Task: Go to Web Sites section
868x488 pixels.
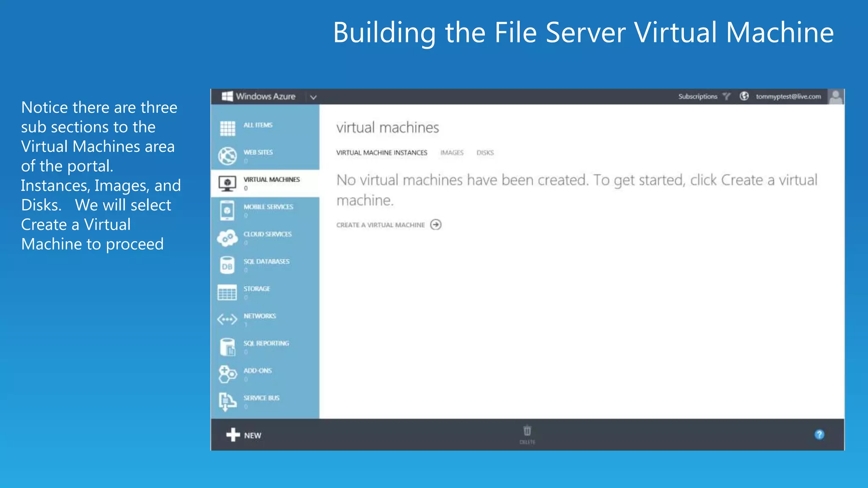Action: click(x=265, y=155)
